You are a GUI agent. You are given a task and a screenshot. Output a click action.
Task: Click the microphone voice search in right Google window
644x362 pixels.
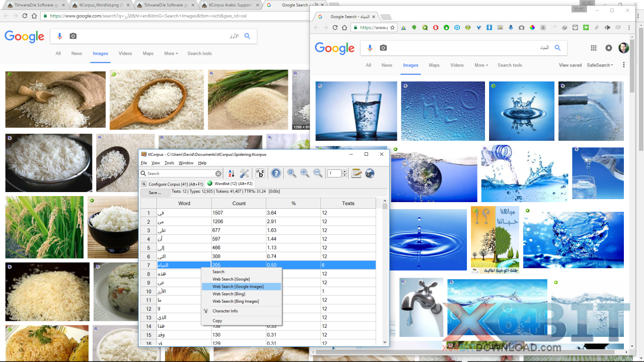pos(370,48)
